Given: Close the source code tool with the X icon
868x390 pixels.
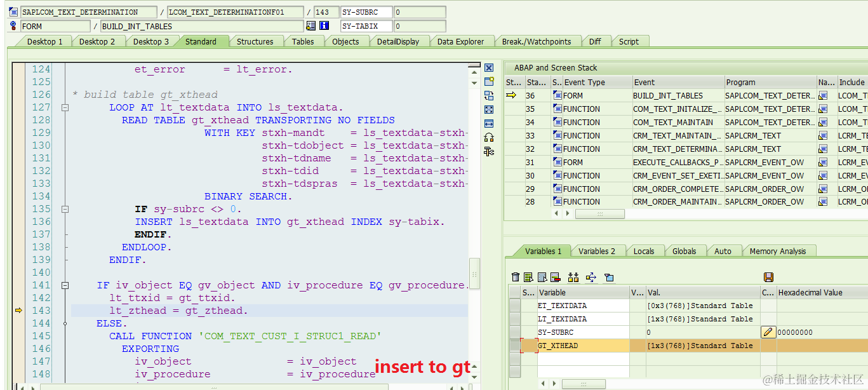Looking at the screenshot, I should 489,68.
